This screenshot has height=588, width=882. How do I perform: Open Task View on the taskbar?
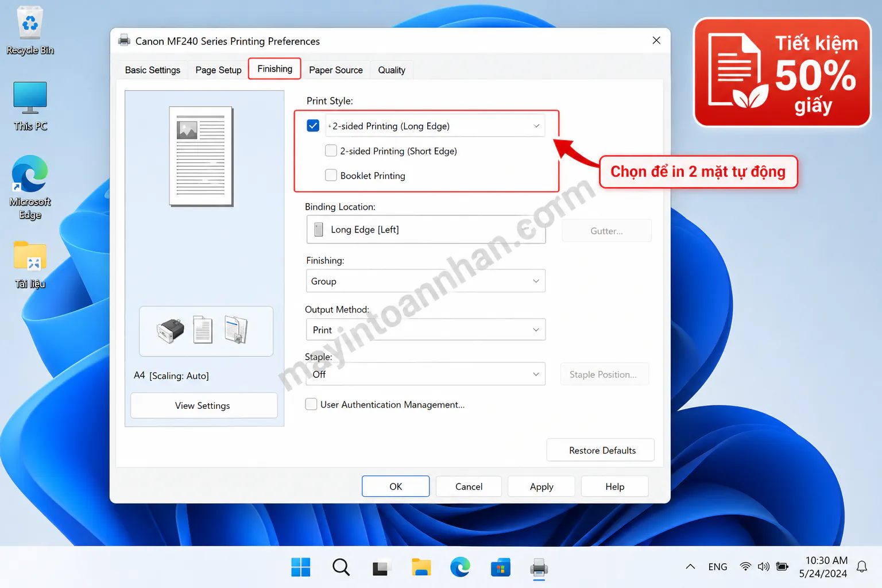click(x=381, y=567)
